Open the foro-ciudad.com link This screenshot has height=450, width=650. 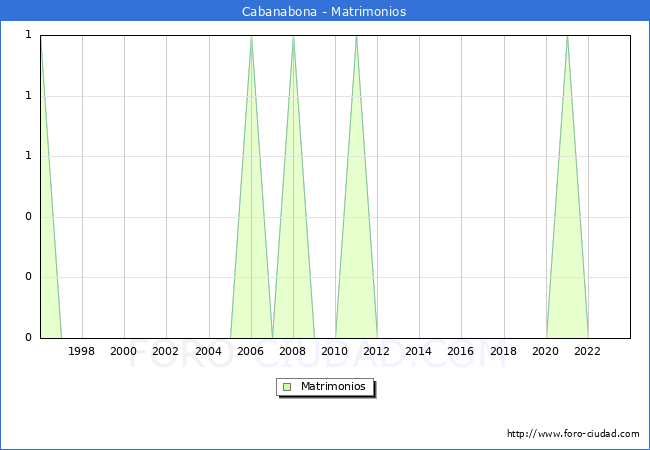click(573, 434)
